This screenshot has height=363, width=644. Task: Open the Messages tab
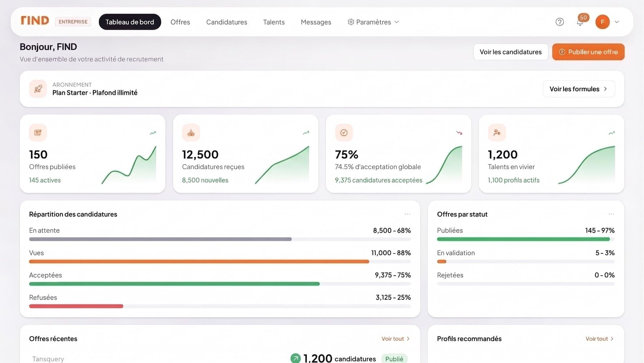[x=316, y=22]
